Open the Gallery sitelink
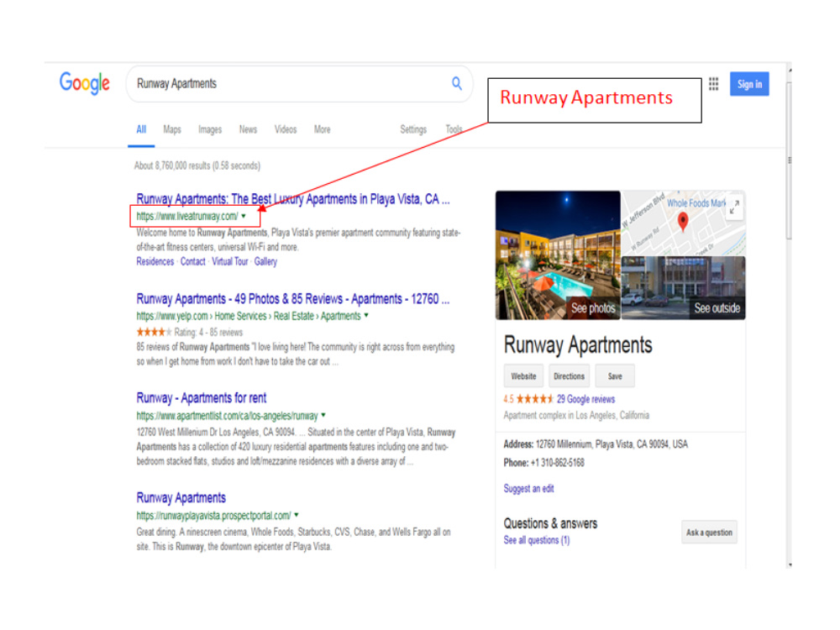The height and width of the screenshot is (630, 840). point(265,261)
